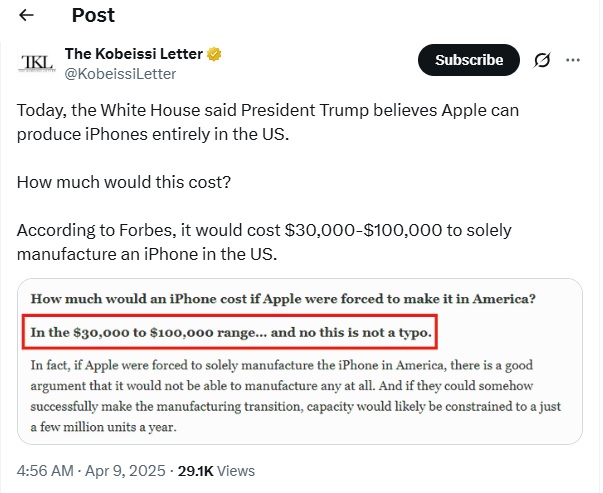The image size is (603, 493).
Task: Click the 'How much would this cost?' line
Action: 124,182
